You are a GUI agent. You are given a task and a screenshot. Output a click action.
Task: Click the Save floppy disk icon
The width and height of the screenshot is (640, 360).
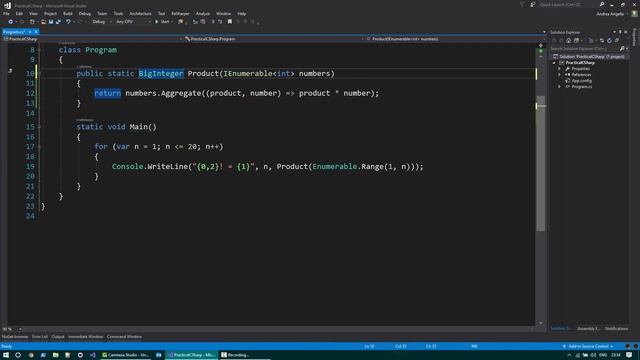tap(51, 22)
